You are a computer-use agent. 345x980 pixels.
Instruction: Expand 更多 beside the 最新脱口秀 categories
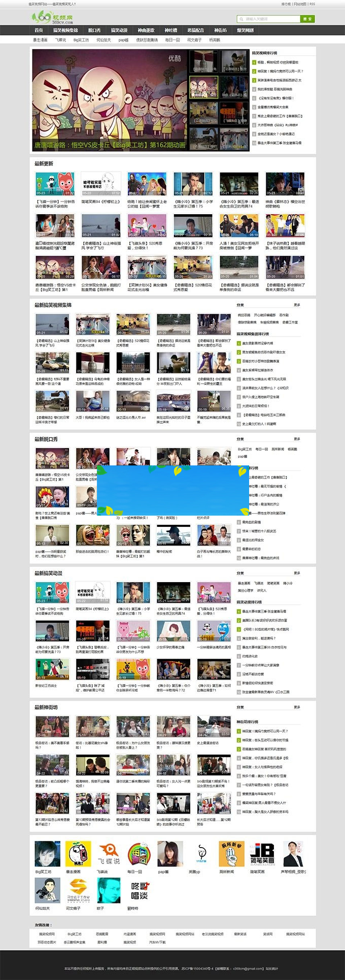coord(297,439)
